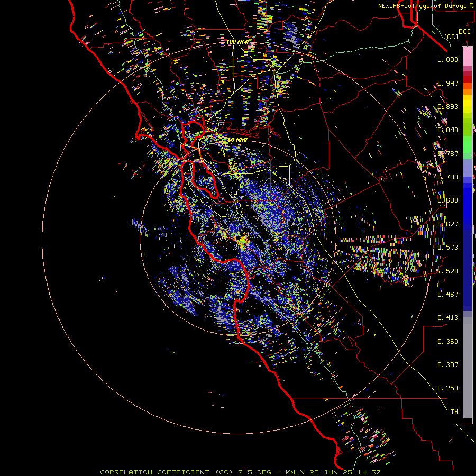
Task: Click the TH threshold label
Action: pyautogui.click(x=454, y=412)
